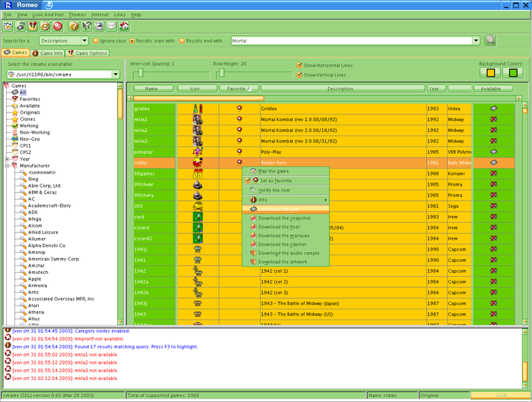Click the airplane icon in the 1942 row
The height and width of the screenshot is (402, 532).
pos(197,271)
